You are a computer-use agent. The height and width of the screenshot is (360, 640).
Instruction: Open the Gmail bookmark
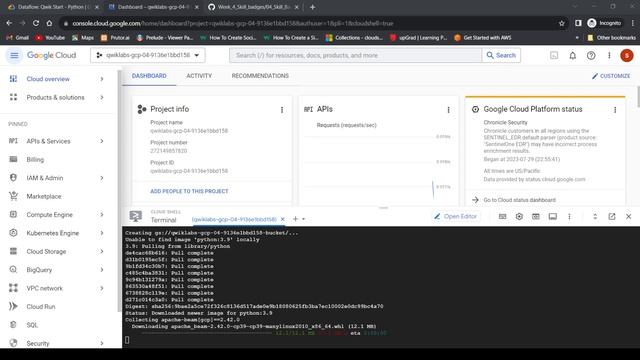click(x=18, y=38)
